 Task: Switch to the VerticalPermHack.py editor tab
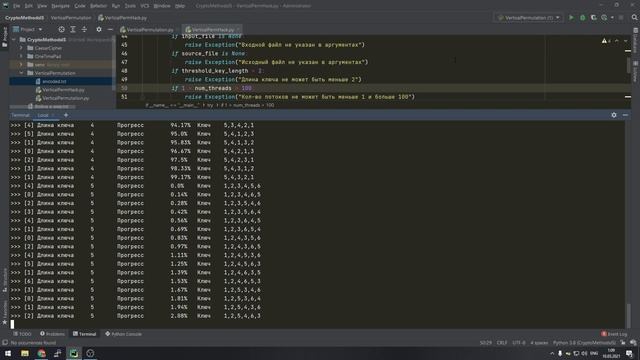click(211, 29)
